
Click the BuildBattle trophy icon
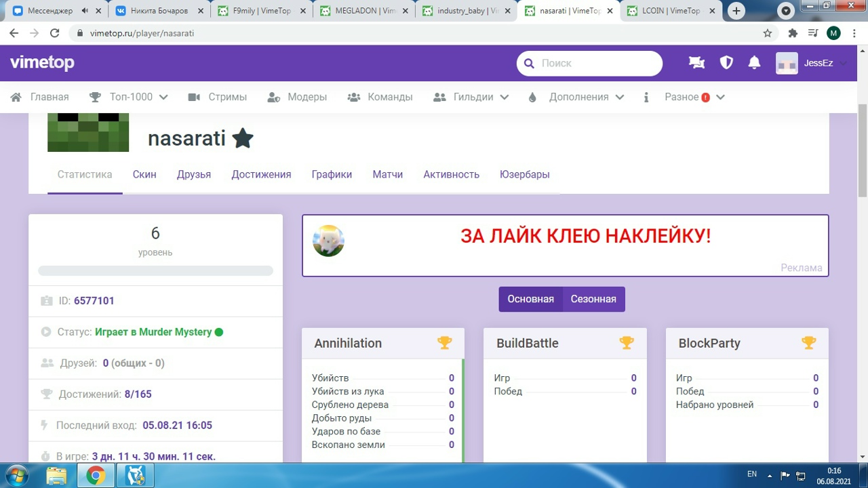(627, 343)
